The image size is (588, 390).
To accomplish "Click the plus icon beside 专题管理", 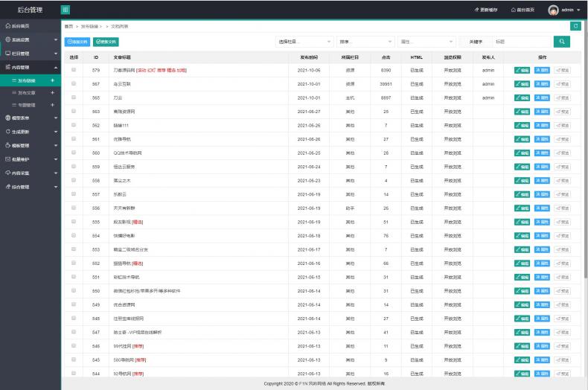I will [53, 105].
